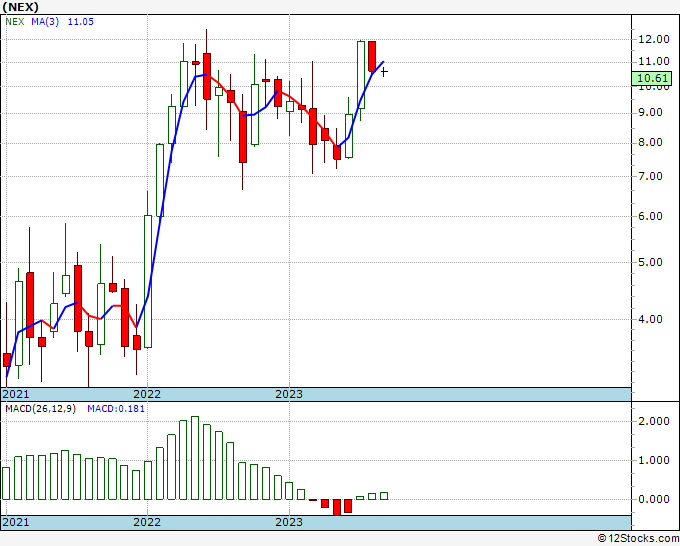Click the tallest green MACD histogram bar

coord(195,458)
